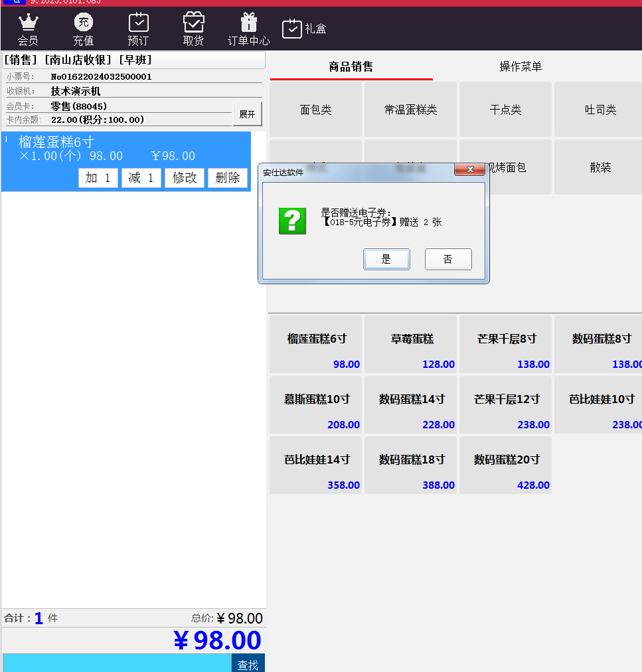Confirm the coupon gift with 是
The width and height of the screenshot is (642, 672).
point(386,259)
